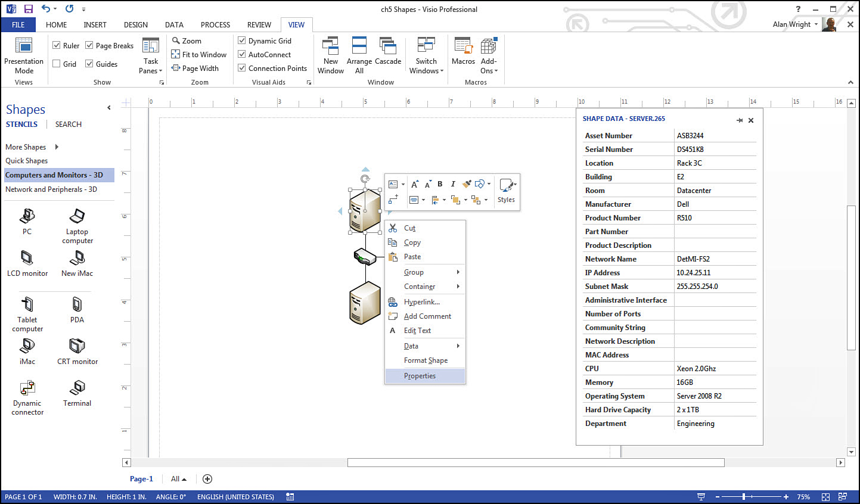Viewport: 860px width, 504px height.
Task: Select the Laptop computer shape
Action: (77, 226)
